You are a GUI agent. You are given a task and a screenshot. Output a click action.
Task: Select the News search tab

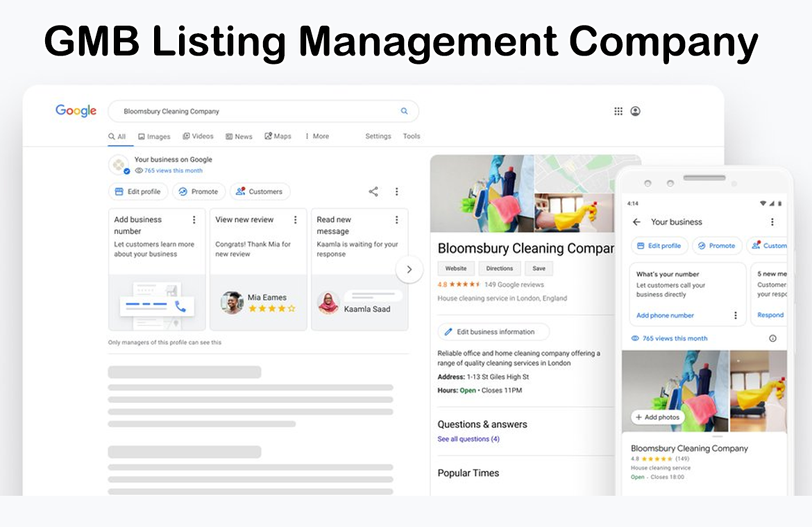pyautogui.click(x=239, y=137)
